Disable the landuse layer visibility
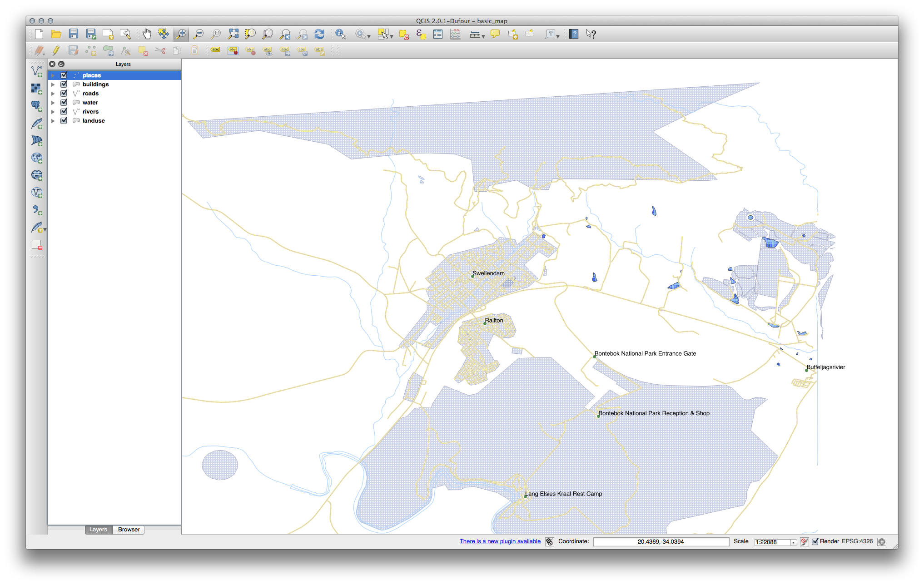 pyautogui.click(x=64, y=120)
